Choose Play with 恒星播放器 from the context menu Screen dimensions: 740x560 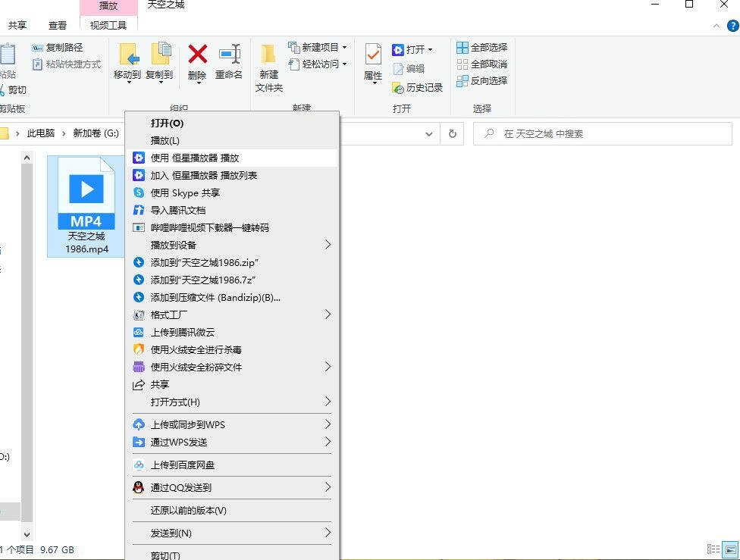pyautogui.click(x=195, y=158)
